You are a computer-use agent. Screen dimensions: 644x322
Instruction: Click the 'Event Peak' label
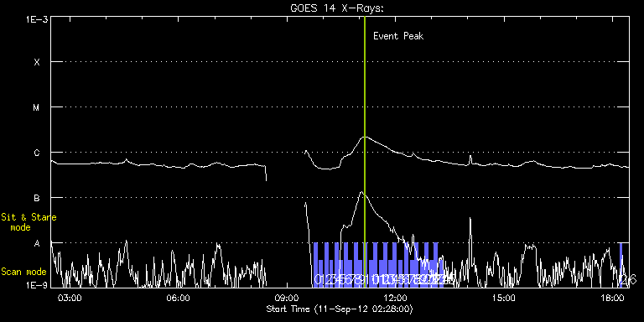point(398,36)
